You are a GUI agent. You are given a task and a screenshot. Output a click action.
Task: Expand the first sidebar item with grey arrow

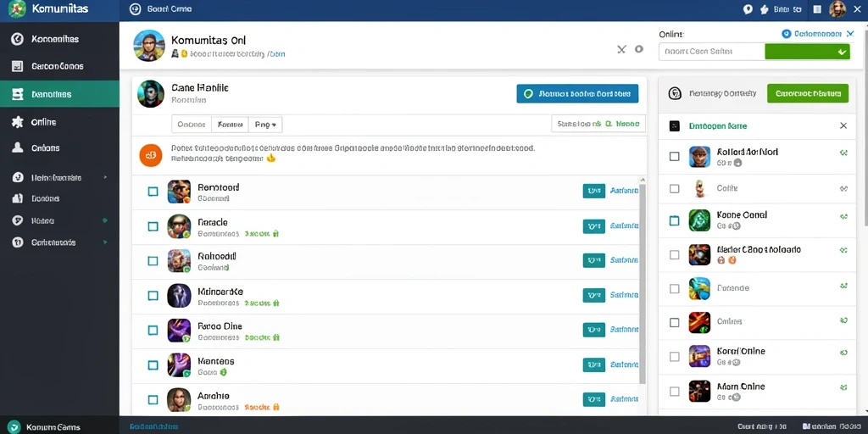click(x=59, y=178)
